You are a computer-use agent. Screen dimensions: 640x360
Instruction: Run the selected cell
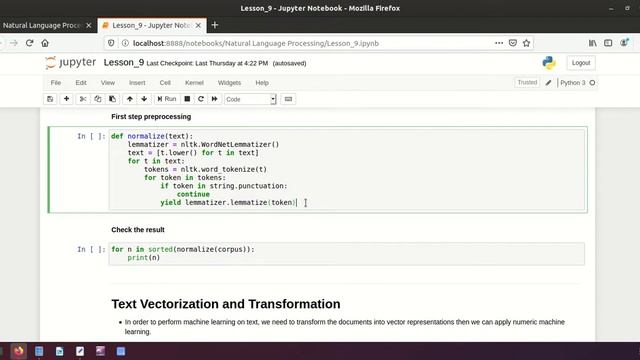click(x=167, y=99)
